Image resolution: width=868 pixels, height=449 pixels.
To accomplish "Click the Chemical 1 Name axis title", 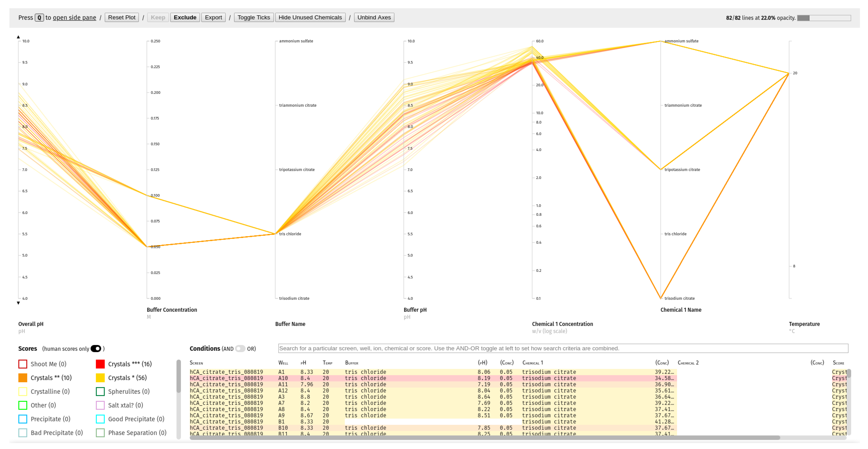I will pyautogui.click(x=681, y=310).
